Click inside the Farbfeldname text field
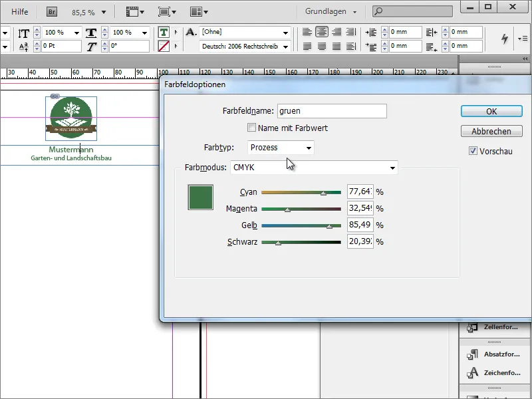The image size is (532, 399). tap(331, 111)
